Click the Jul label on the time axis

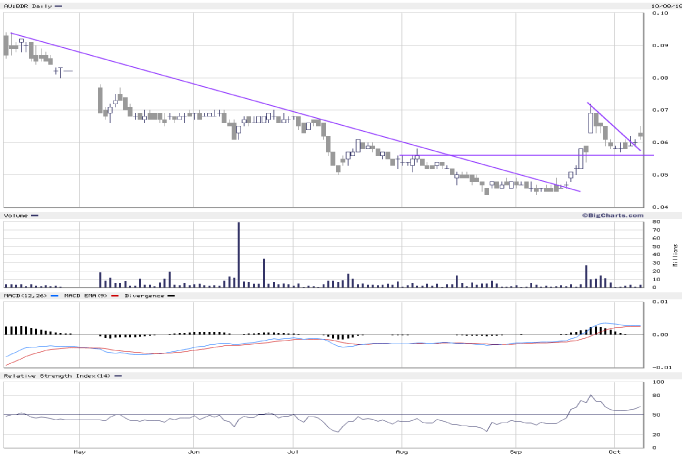[294, 451]
